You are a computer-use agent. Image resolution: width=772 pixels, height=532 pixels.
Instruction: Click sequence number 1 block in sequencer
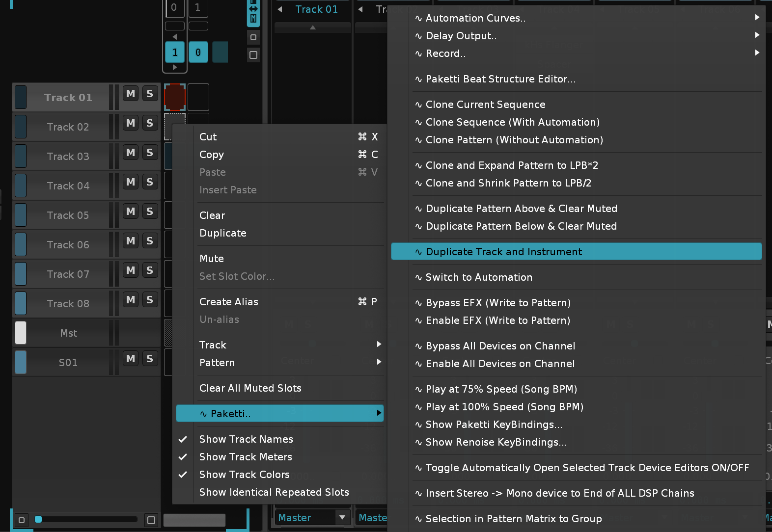pyautogui.click(x=175, y=53)
